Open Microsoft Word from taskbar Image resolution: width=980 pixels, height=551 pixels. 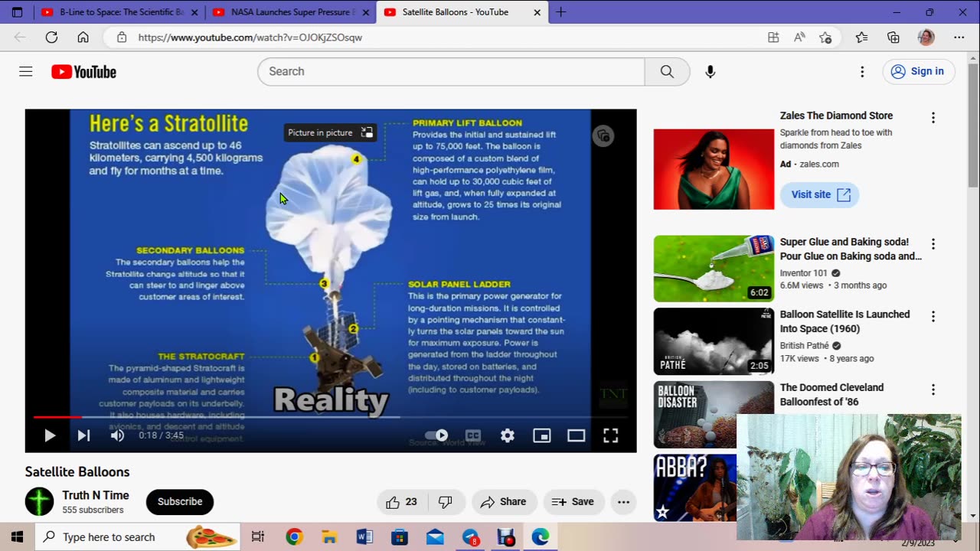364,536
